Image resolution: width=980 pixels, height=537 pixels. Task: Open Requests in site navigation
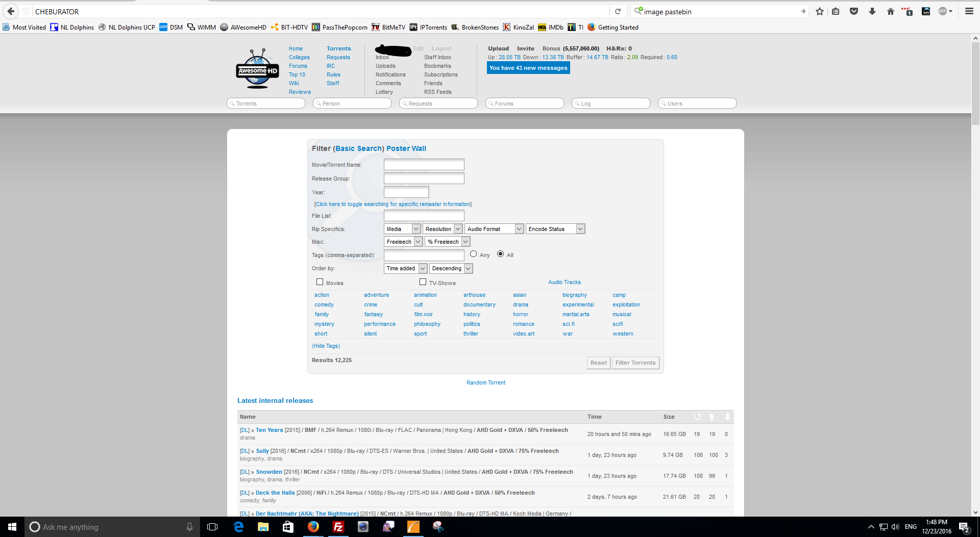tap(338, 57)
